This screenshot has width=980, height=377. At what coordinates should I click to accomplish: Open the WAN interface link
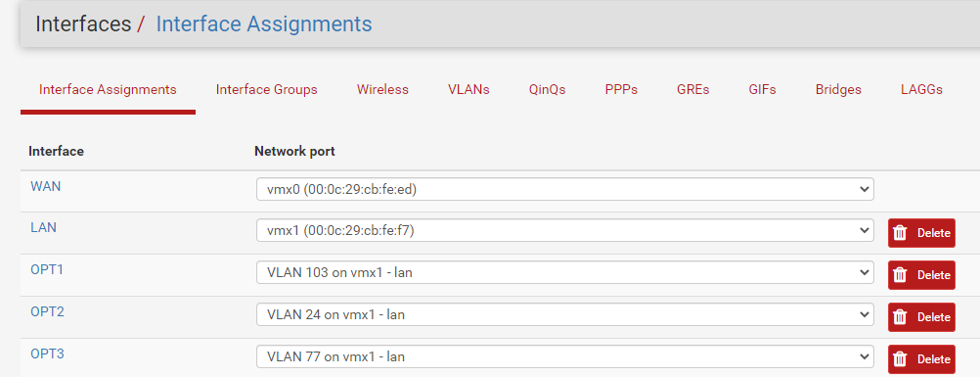(46, 186)
